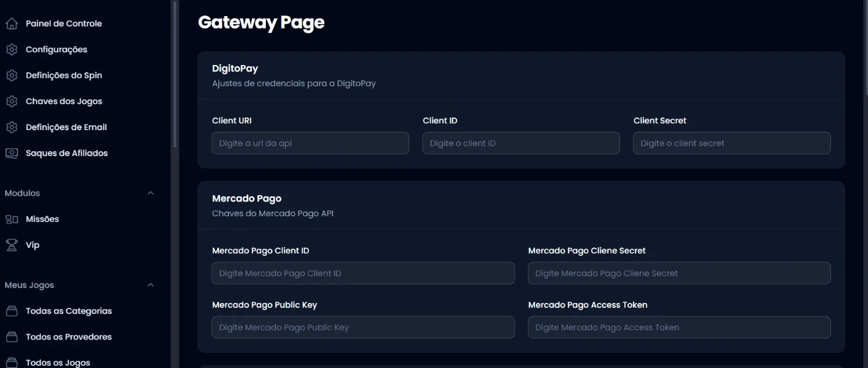Image resolution: width=868 pixels, height=368 pixels.
Task: Click the gear icon beside Configurações
Action: point(11,50)
